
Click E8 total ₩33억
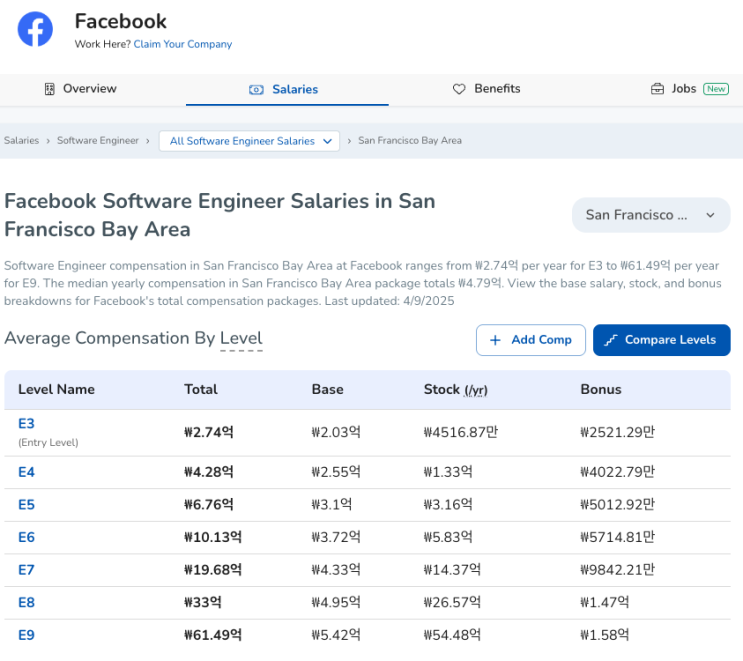(x=203, y=603)
